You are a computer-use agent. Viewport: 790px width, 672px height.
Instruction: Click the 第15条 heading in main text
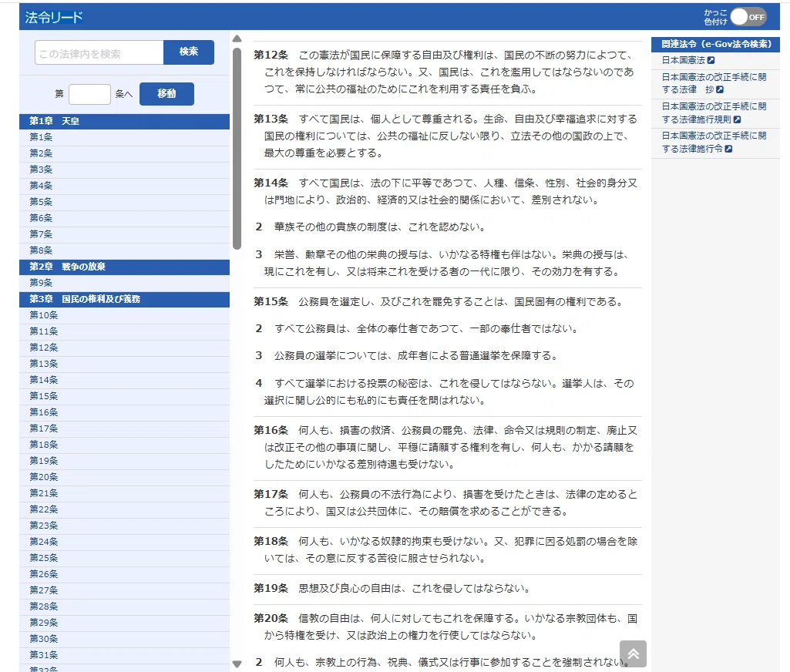[x=271, y=302]
